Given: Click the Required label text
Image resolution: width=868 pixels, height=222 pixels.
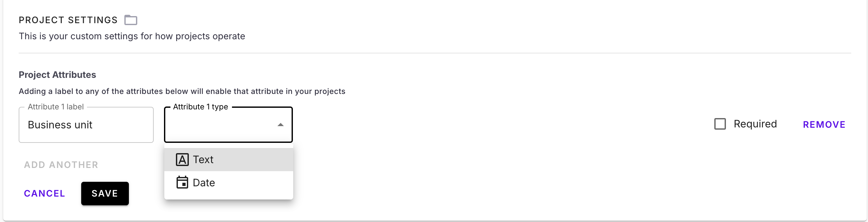Looking at the screenshot, I should pyautogui.click(x=755, y=124).
